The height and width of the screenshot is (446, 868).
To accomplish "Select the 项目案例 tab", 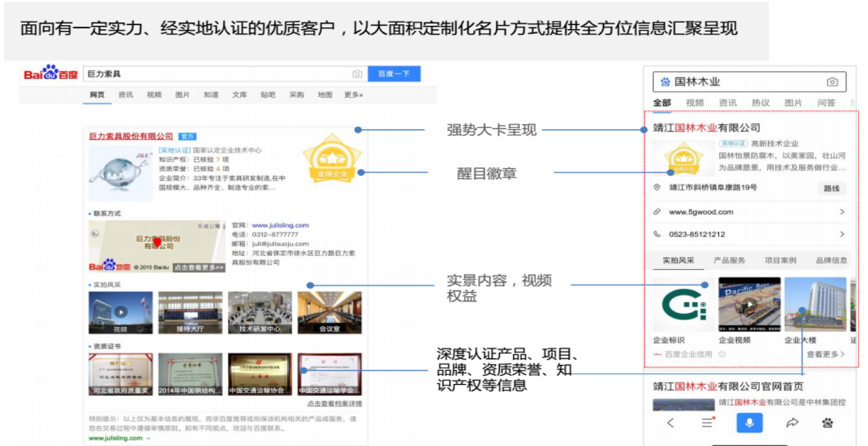I will [780, 261].
